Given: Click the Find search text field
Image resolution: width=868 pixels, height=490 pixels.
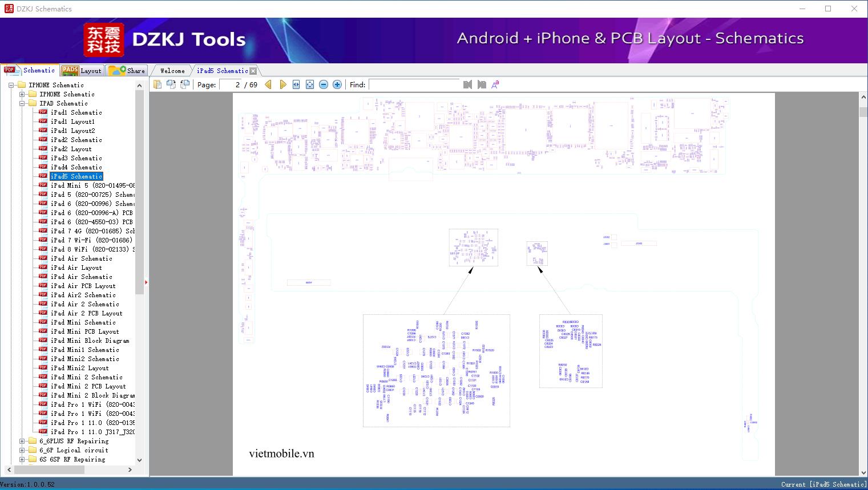Looking at the screenshot, I should 414,84.
